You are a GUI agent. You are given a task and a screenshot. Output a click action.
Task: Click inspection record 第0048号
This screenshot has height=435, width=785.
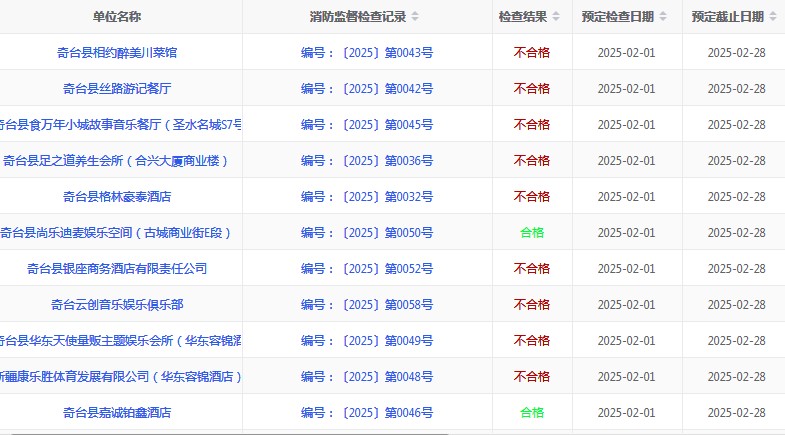coord(367,376)
